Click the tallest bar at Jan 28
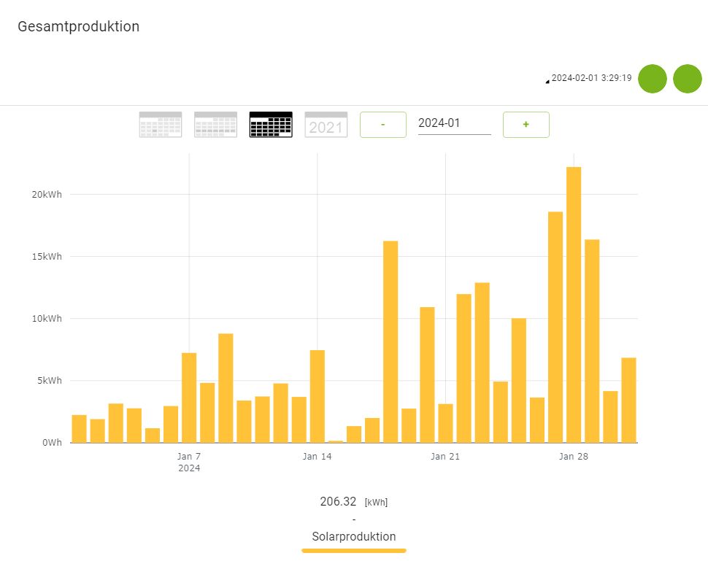 (x=574, y=305)
